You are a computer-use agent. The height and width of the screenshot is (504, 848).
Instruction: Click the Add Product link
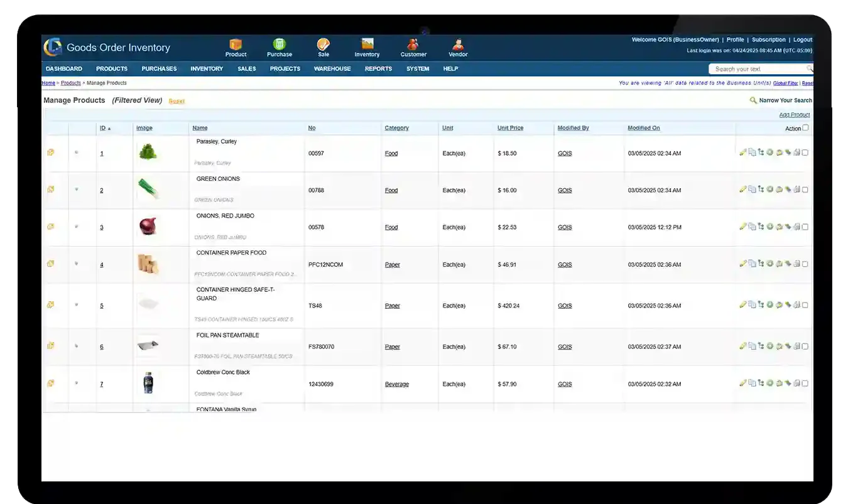coord(795,115)
